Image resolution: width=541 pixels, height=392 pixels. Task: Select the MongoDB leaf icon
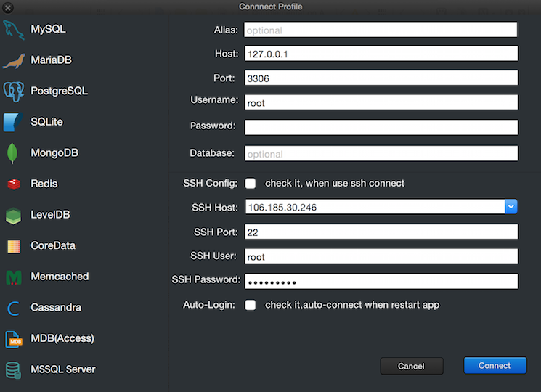13,153
